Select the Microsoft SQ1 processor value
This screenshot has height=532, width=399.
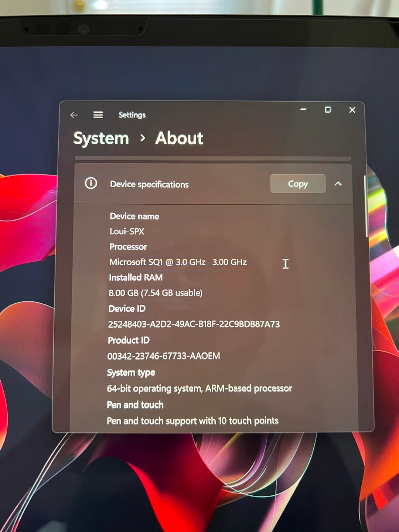coord(178,262)
